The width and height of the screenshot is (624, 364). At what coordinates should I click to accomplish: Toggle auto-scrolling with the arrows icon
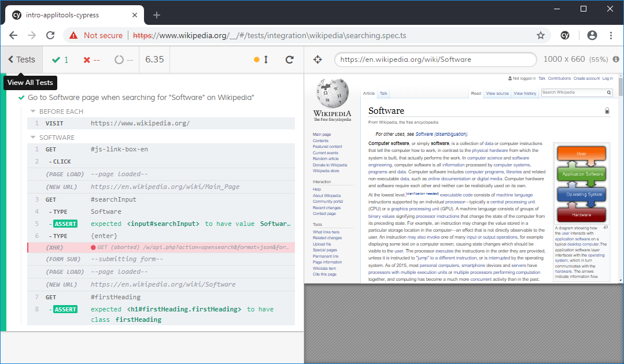(266, 60)
